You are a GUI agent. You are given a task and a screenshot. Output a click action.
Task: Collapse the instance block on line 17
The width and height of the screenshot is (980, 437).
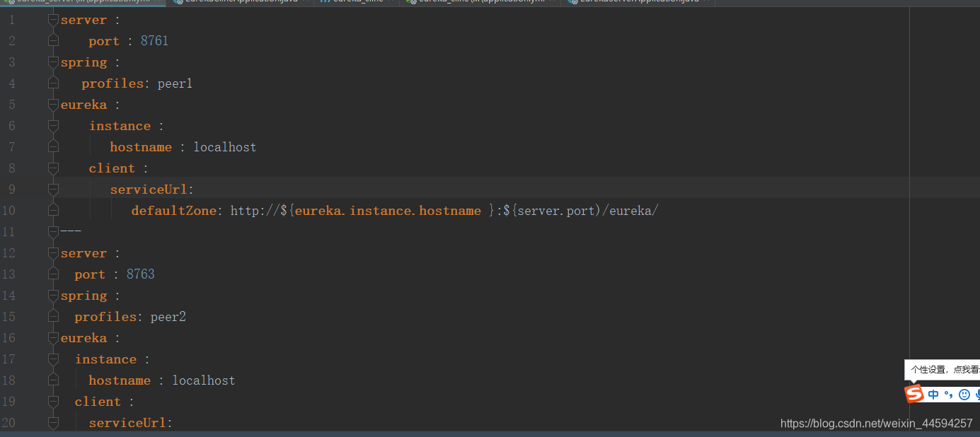[x=53, y=359]
